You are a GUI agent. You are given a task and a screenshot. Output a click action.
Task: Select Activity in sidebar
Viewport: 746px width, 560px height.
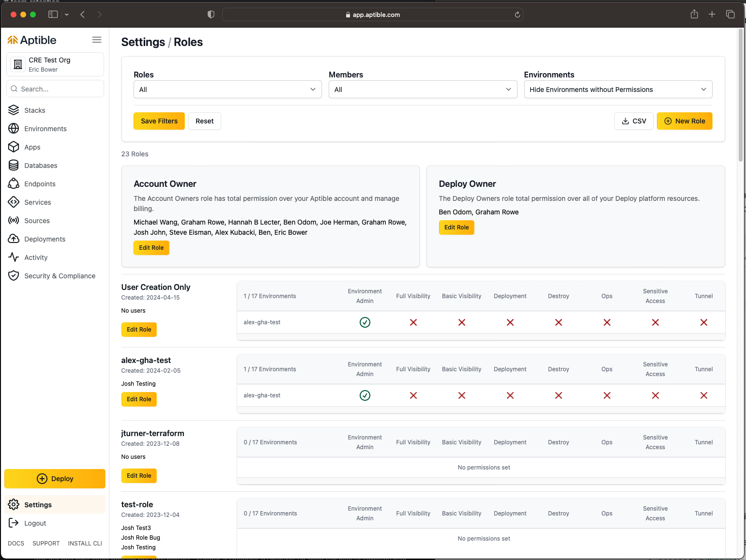point(36,257)
